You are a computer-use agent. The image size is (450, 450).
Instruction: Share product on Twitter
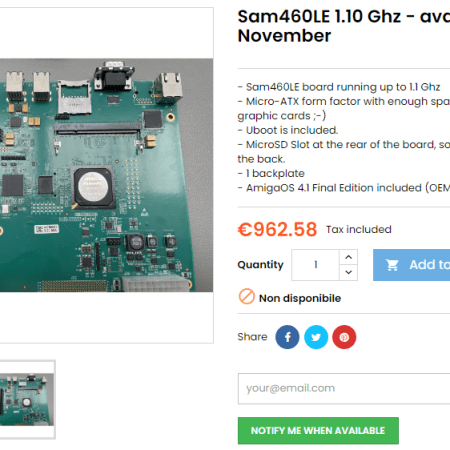[316, 337]
